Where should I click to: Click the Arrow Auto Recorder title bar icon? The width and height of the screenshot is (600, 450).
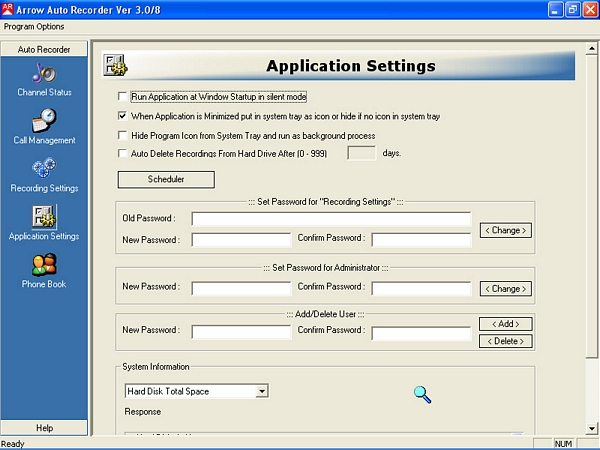pos(7,9)
